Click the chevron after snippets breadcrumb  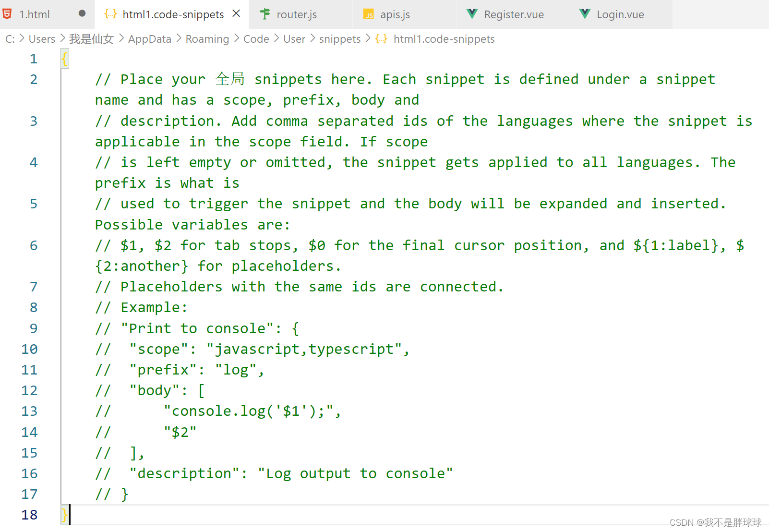point(368,37)
